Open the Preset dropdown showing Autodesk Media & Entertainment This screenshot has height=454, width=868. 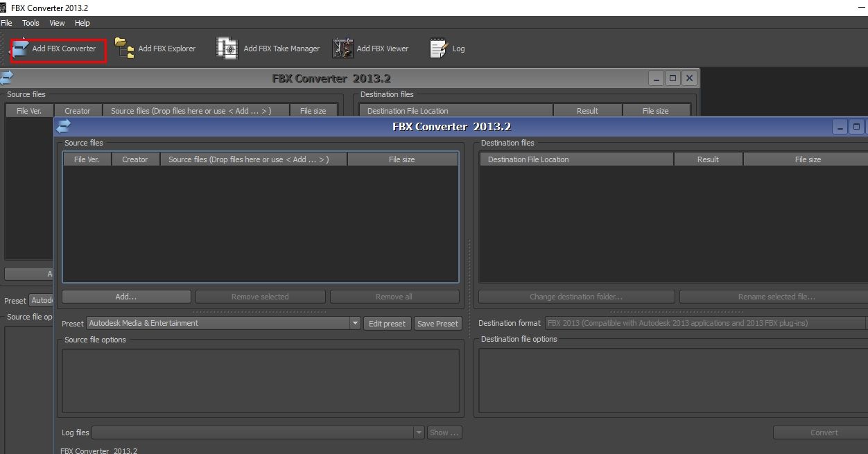tap(354, 323)
